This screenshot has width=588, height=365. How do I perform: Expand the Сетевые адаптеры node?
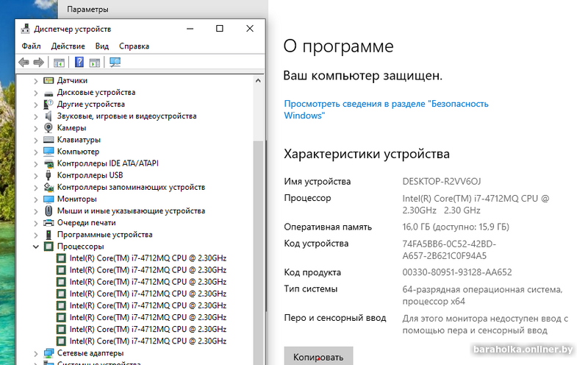point(35,353)
